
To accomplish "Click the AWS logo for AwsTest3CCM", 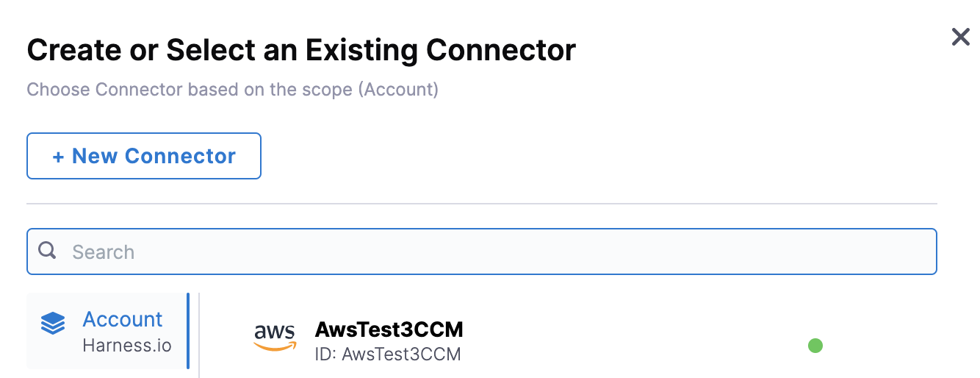I will click(275, 338).
